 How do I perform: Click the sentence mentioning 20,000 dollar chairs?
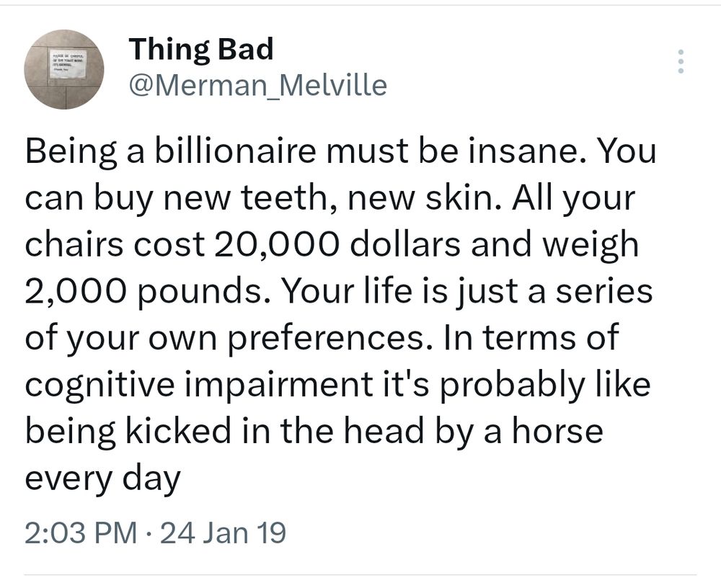point(332,244)
